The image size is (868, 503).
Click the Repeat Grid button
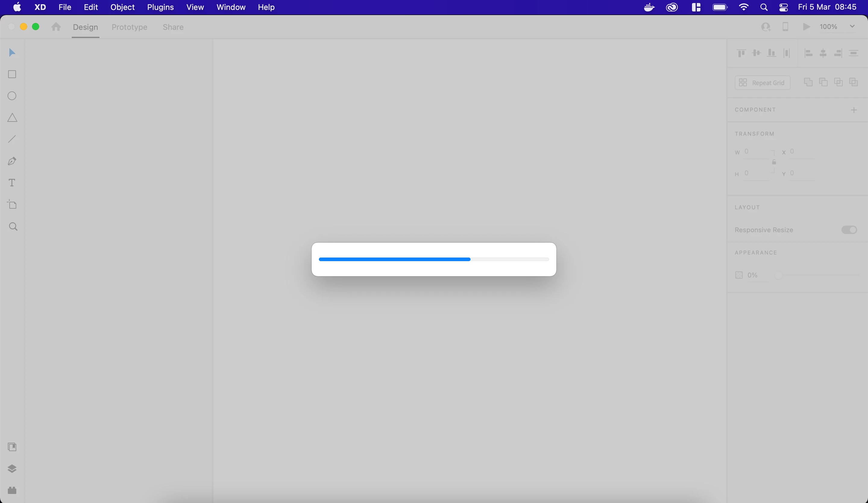click(762, 83)
